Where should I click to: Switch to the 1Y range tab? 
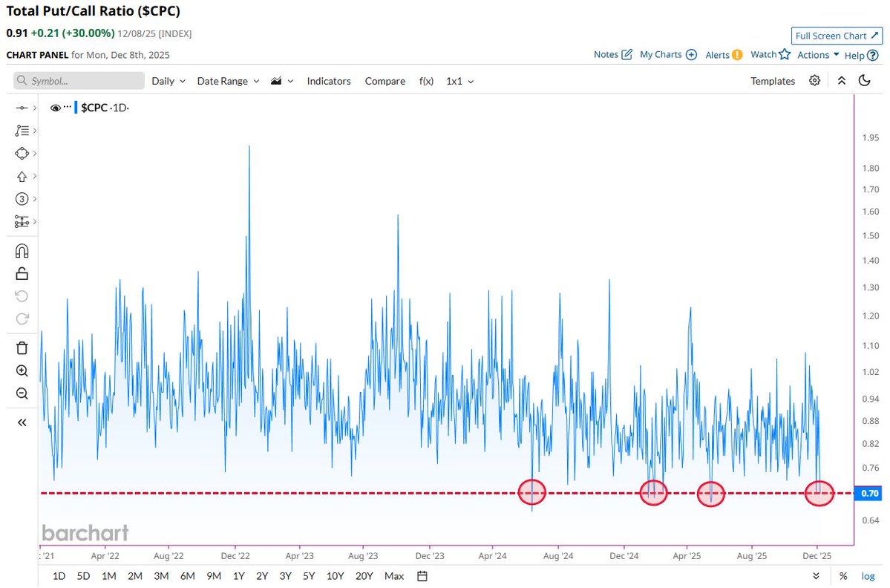(x=239, y=576)
